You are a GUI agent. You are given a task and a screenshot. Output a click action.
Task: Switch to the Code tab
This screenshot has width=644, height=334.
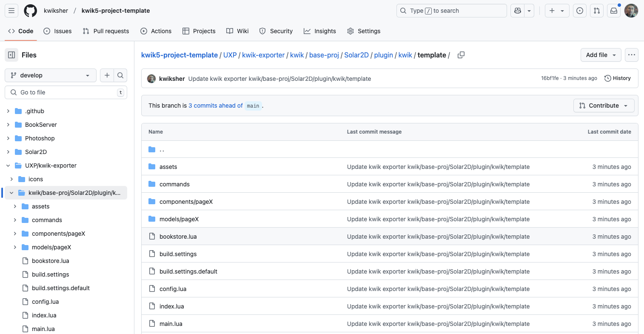(x=21, y=31)
